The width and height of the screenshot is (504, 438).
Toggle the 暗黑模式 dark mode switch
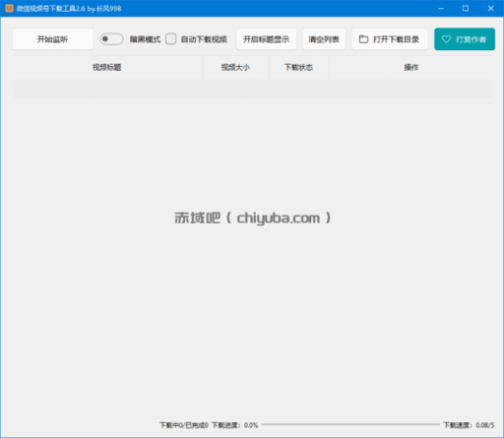tap(111, 39)
